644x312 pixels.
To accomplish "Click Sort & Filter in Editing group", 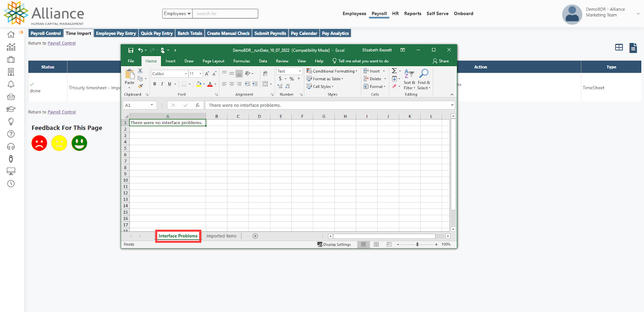I will click(409, 79).
